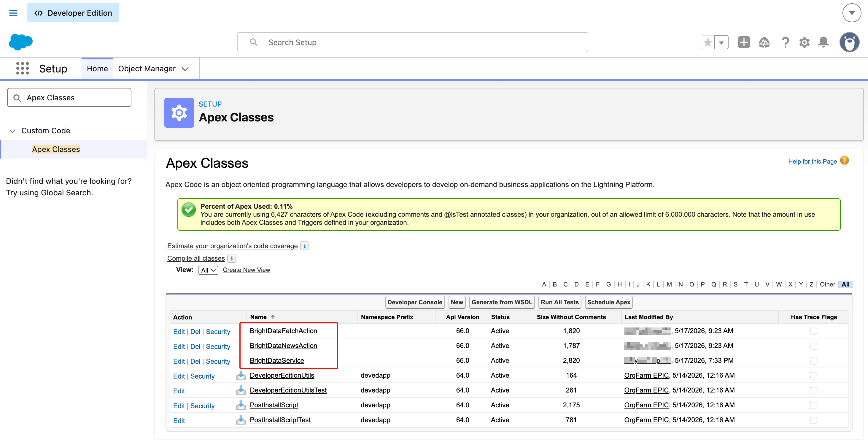Click the Apex Classes setup gear tile

click(x=179, y=113)
